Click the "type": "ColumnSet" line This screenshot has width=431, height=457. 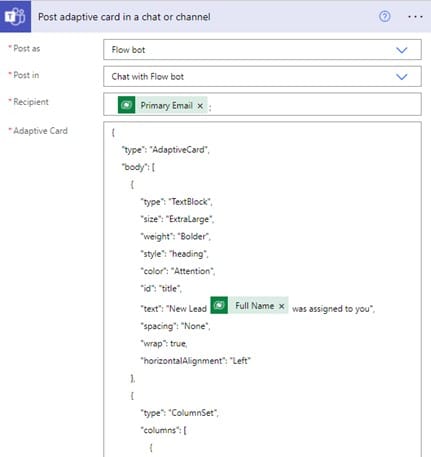[x=179, y=413]
